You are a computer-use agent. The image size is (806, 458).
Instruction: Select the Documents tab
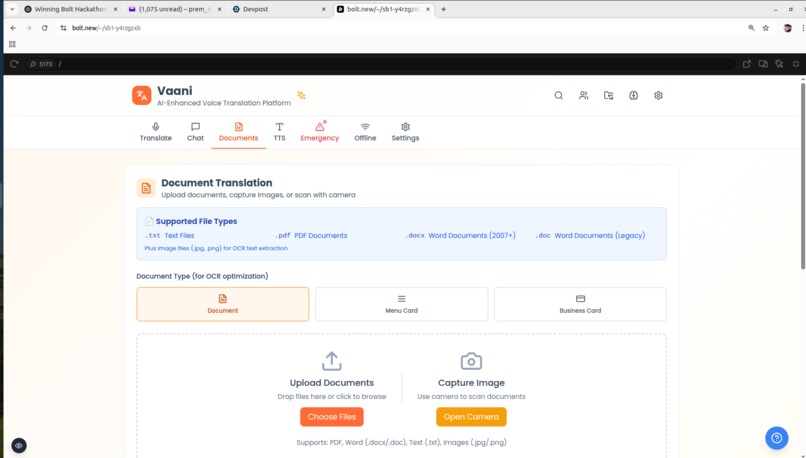point(239,132)
